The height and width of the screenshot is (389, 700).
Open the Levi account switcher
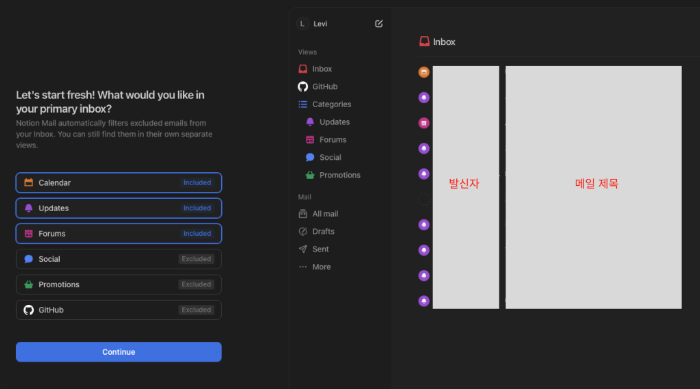[312, 24]
